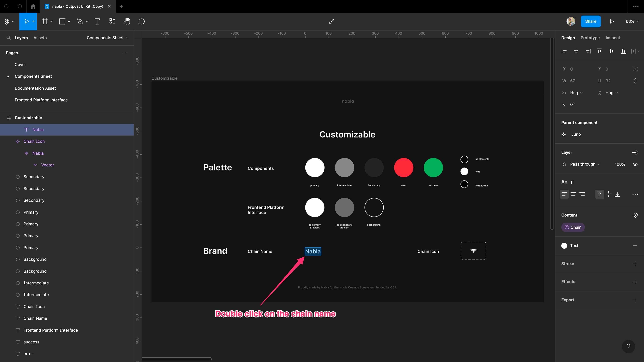The height and width of the screenshot is (362, 644).
Task: Switch to the Assets tab
Action: (40, 38)
